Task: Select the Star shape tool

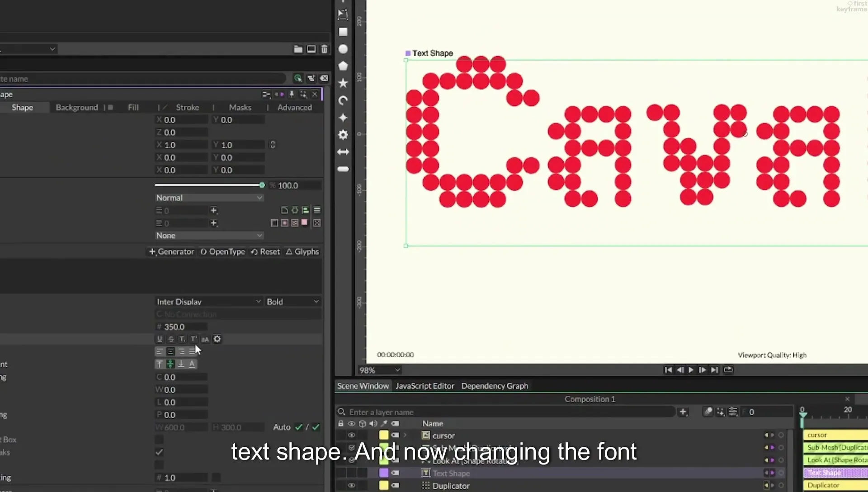Action: pos(343,83)
